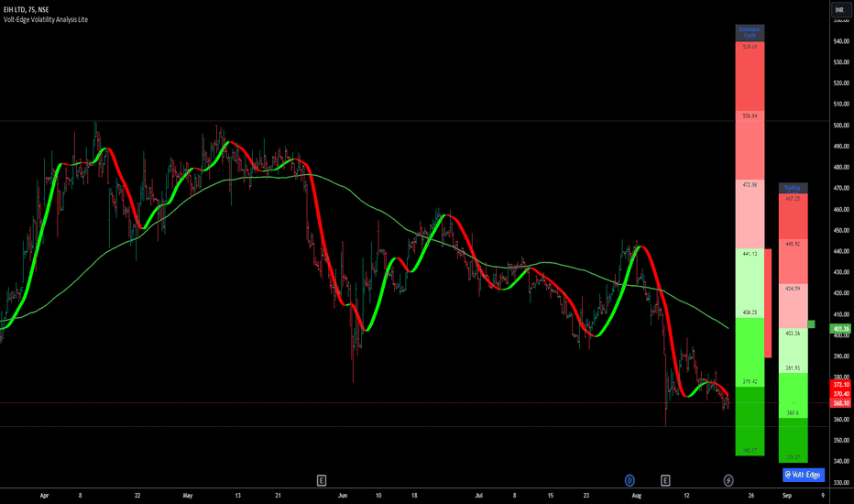Click the lightning bolt event icon
This screenshot has height=504, width=854.
[x=728, y=480]
